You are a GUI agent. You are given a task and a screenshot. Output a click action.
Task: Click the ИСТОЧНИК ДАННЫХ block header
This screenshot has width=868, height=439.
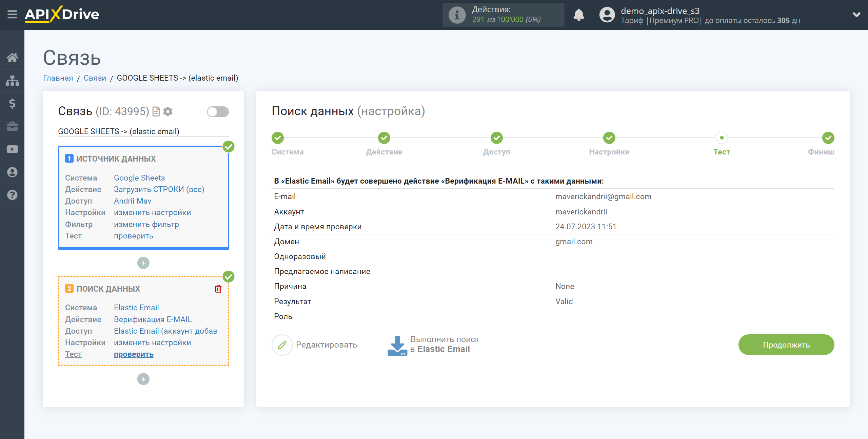pyautogui.click(x=116, y=159)
